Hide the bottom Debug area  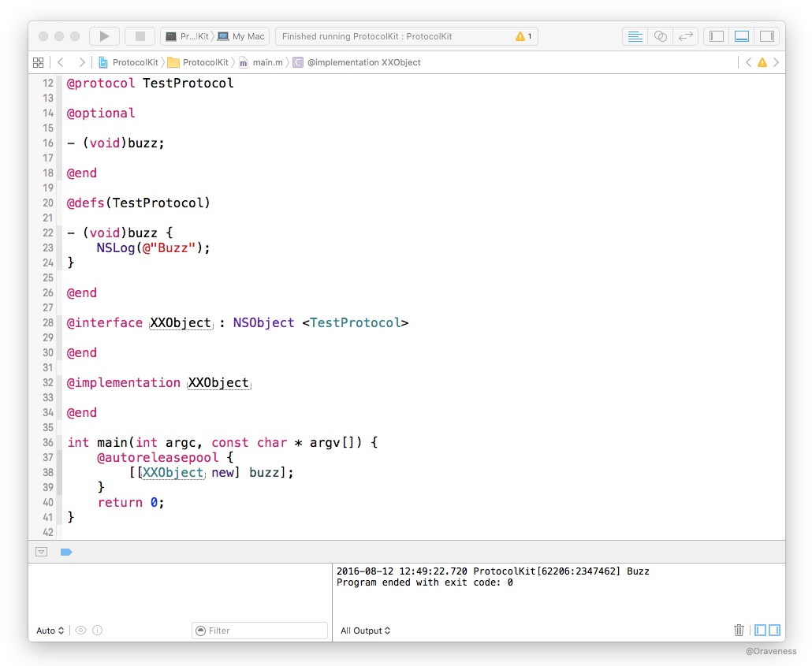click(x=741, y=36)
